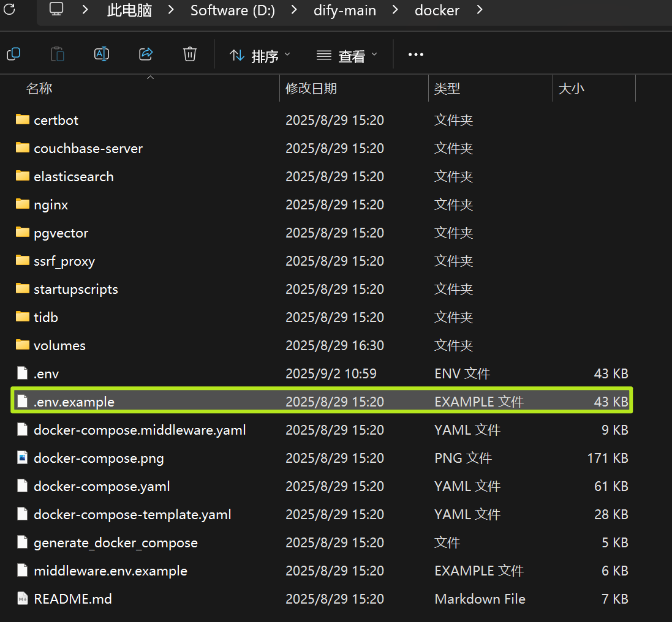Click the .env file icon
Image resolution: width=672 pixels, height=622 pixels.
point(22,373)
